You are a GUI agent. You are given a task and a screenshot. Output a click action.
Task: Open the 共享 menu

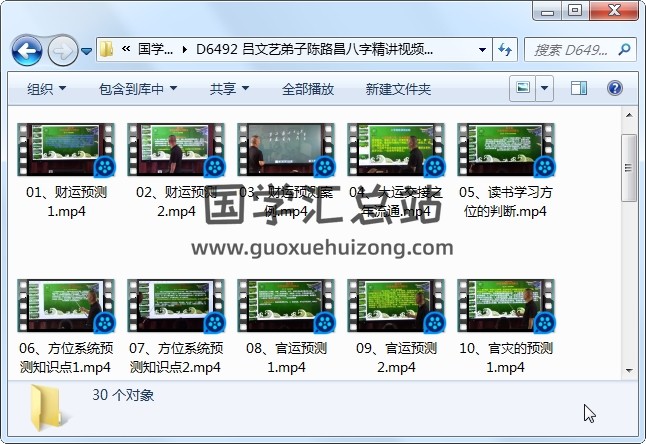click(x=229, y=89)
